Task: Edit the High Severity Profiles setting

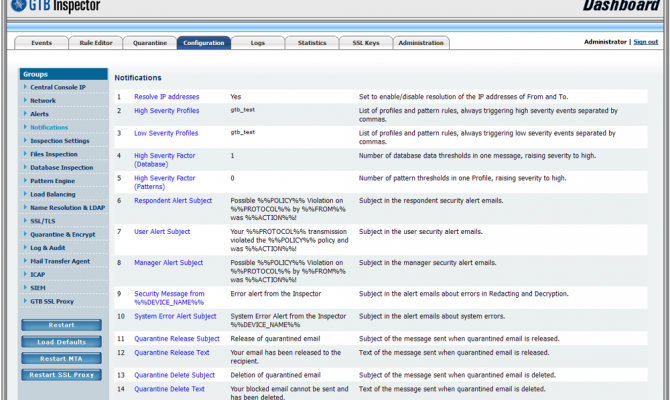Action: [x=167, y=111]
